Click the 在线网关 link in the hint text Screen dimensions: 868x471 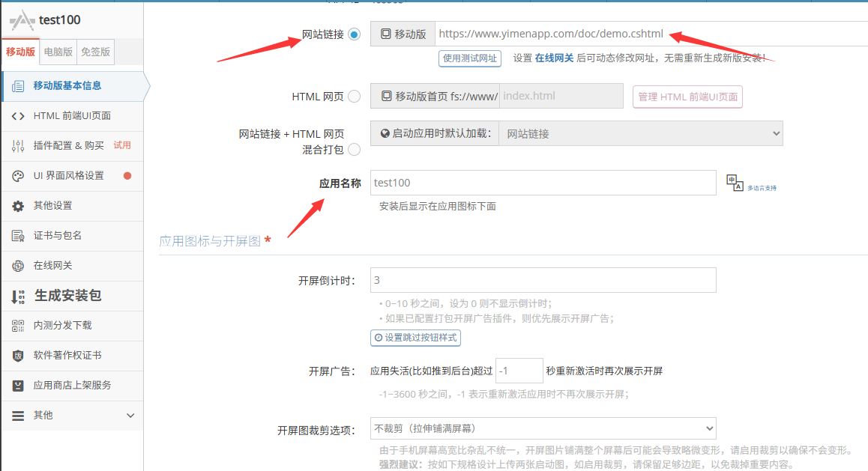point(554,58)
